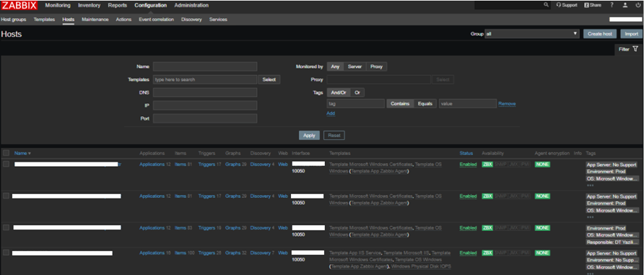The width and height of the screenshot is (644, 275).
Task: Click the tag name input field
Action: 356,104
